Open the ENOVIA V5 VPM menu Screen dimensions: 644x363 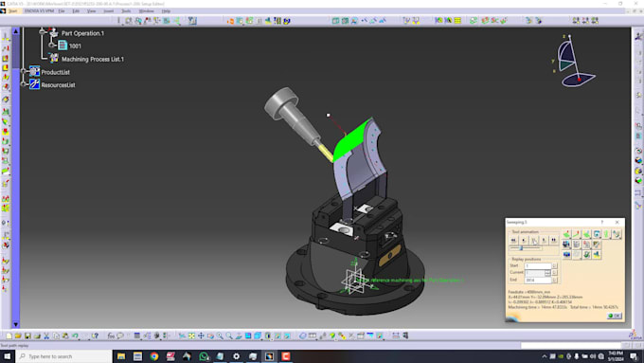39,11
